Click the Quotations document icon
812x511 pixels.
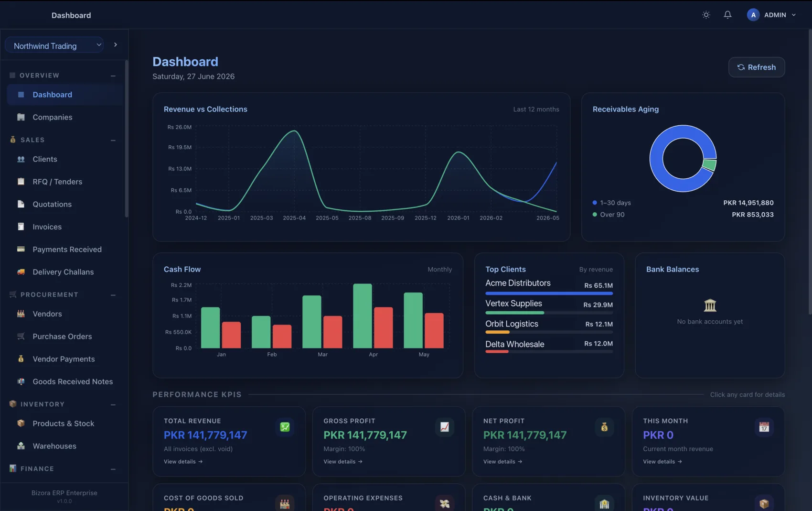[x=21, y=204]
